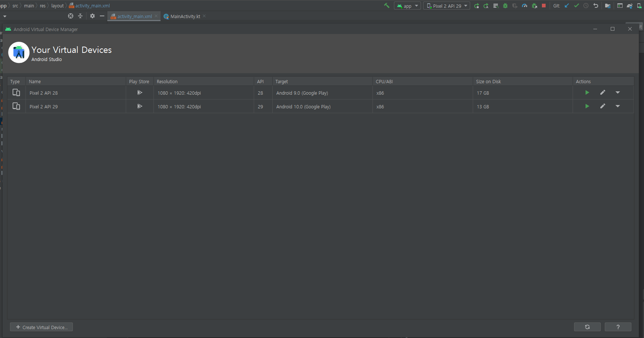This screenshot has height=338, width=644.
Task: Sort by Size on Disk column header
Action: coord(523,81)
